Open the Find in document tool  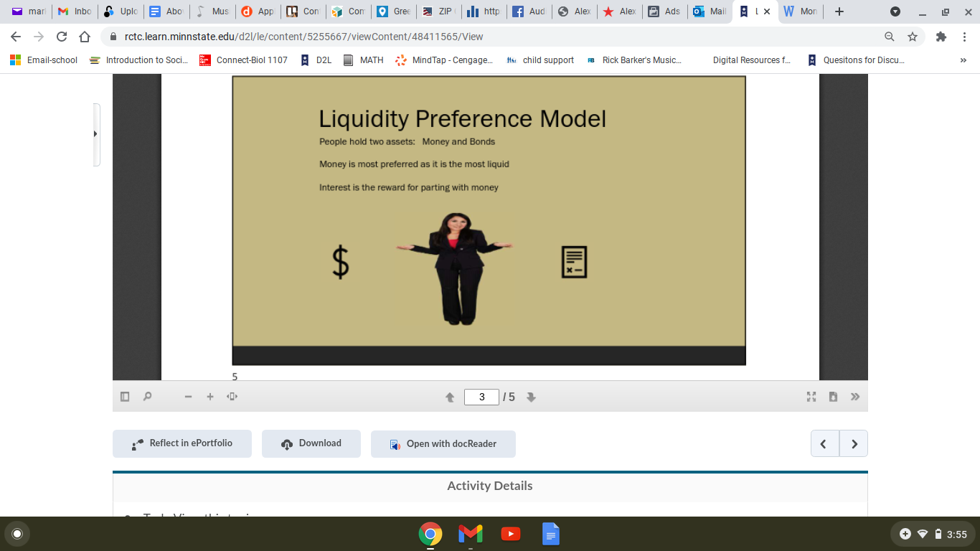click(x=148, y=396)
